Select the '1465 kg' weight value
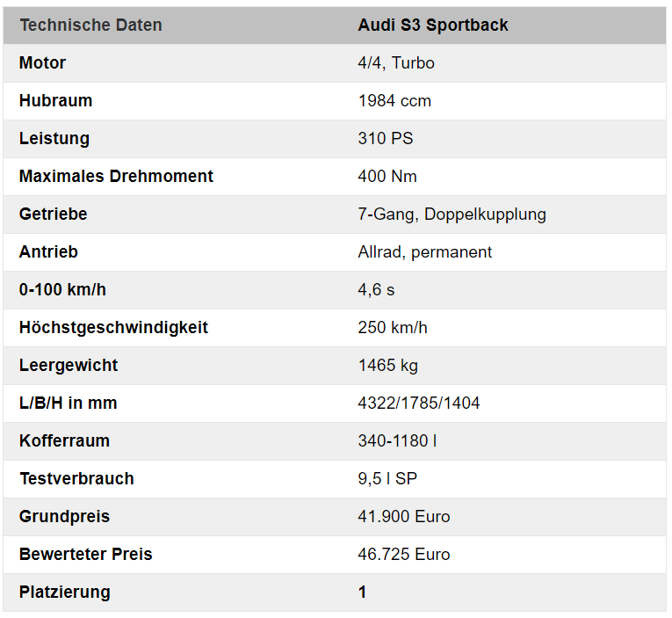 (x=389, y=366)
